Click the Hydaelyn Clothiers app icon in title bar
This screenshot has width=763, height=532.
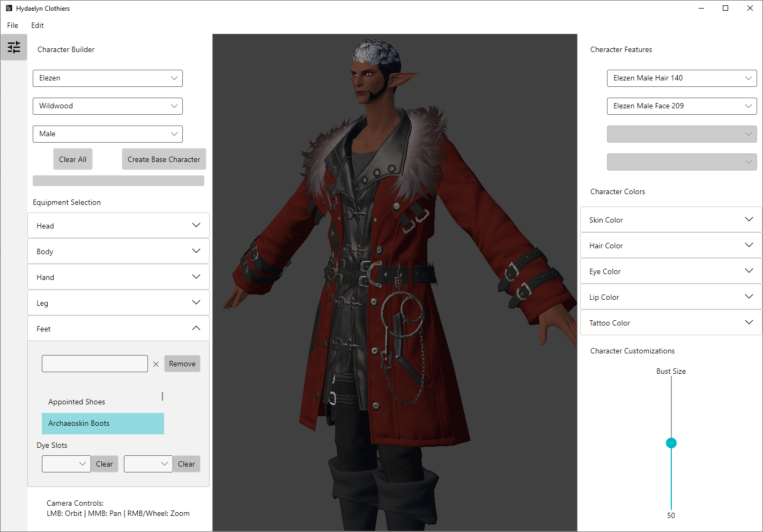[x=9, y=8]
